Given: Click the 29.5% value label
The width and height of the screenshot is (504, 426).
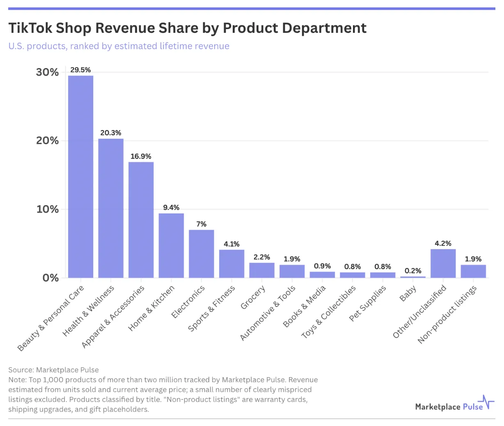Looking at the screenshot, I should 80,70.
